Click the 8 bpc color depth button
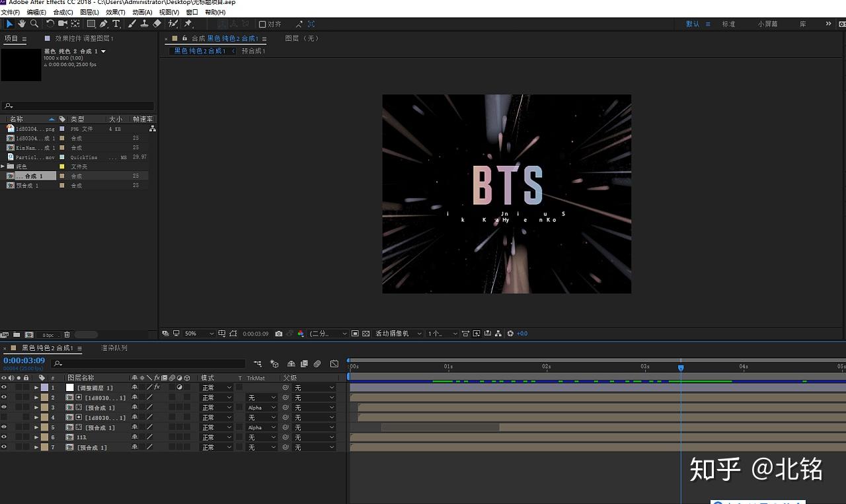The height and width of the screenshot is (504, 846). coord(48,335)
